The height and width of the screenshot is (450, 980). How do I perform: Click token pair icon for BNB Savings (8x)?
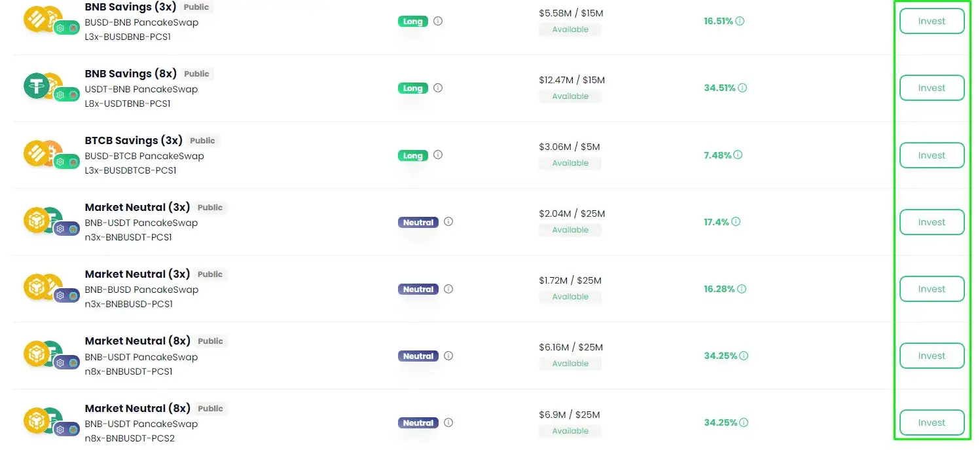click(x=44, y=88)
